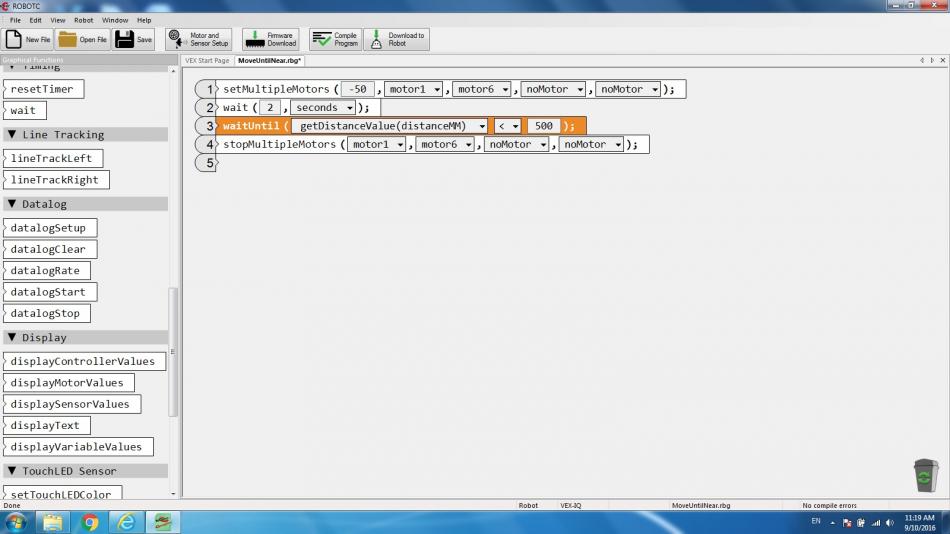
Task: Select the ROBOTC taskbar icon
Action: click(162, 522)
